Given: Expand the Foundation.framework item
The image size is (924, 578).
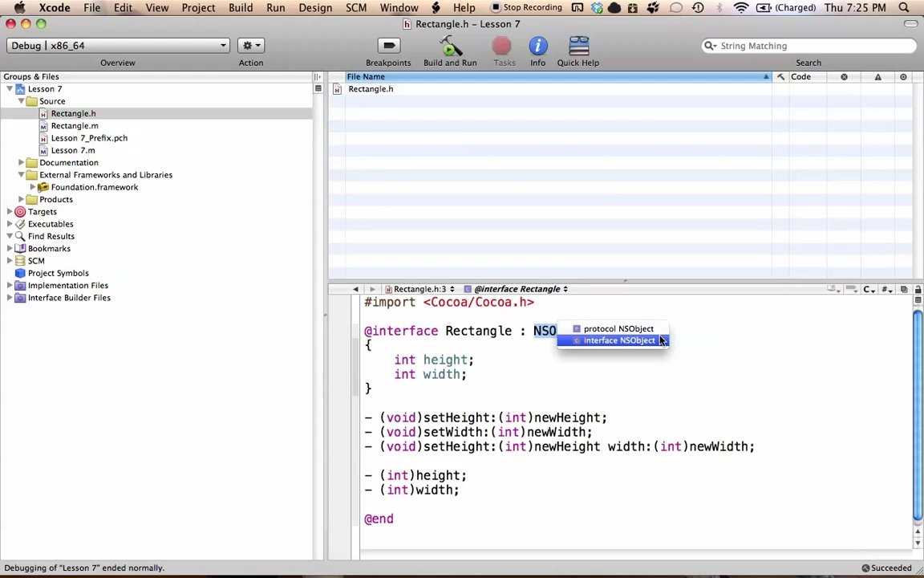Looking at the screenshot, I should pos(33,187).
